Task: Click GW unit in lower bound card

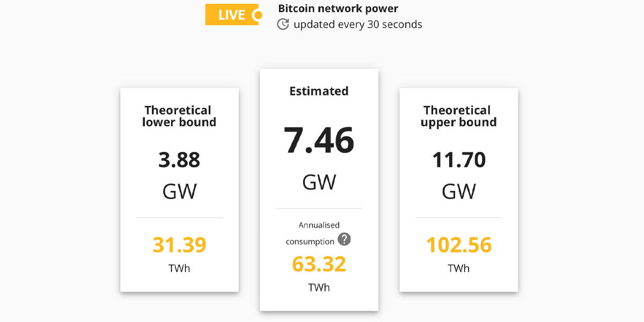Action: tap(179, 191)
